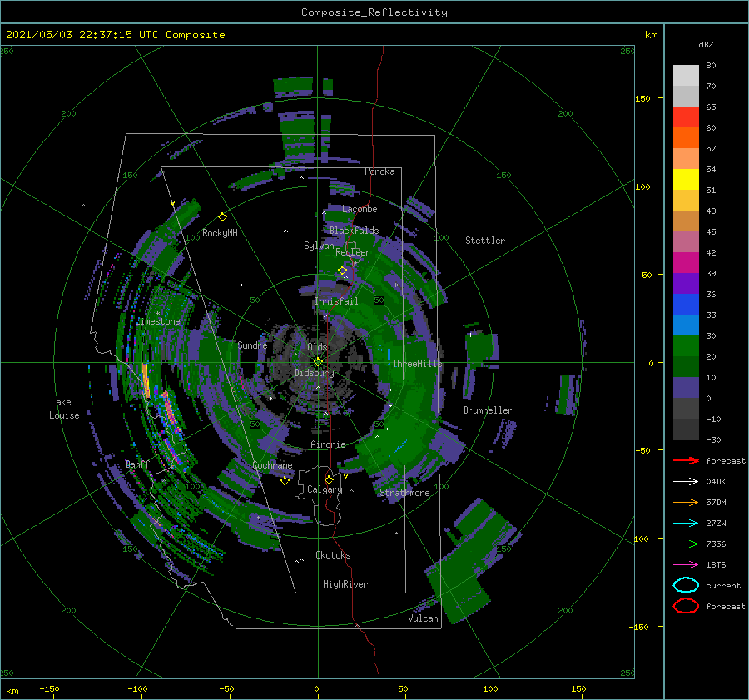Click the 33 dBZ light blue swatch
The width and height of the screenshot is (749, 700).
tap(686, 325)
